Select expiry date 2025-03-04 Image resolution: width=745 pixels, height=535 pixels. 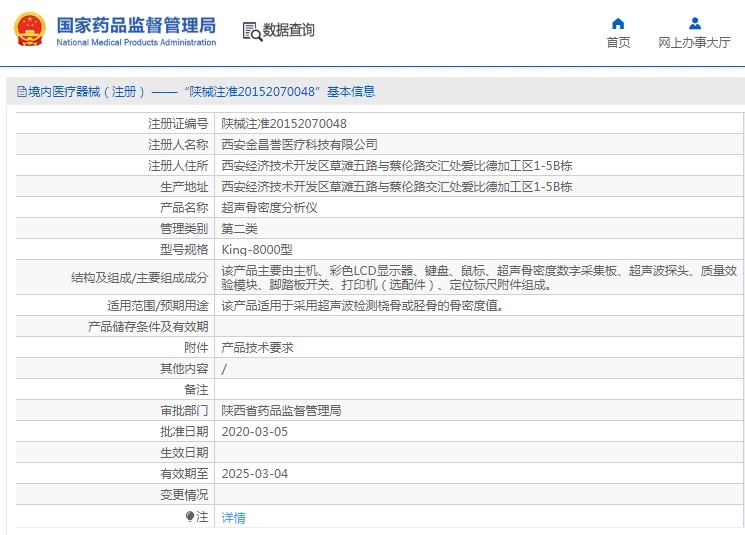coord(255,474)
